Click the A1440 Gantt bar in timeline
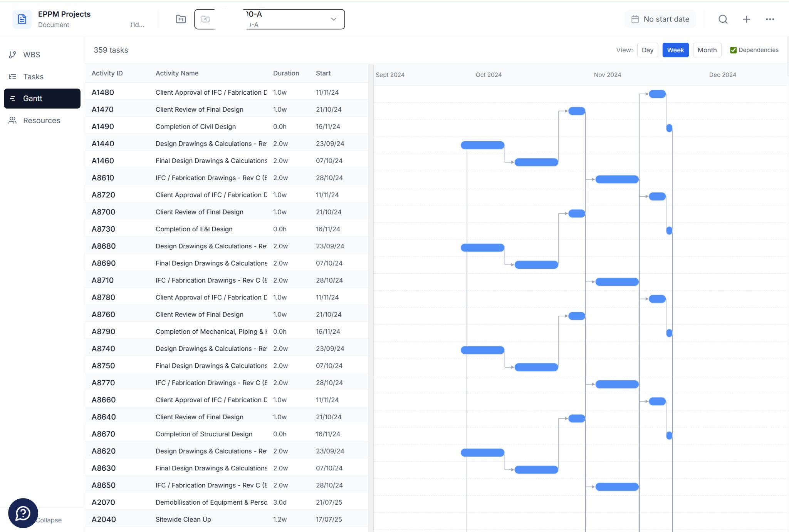Viewport: 789px width, 532px height. click(x=482, y=145)
